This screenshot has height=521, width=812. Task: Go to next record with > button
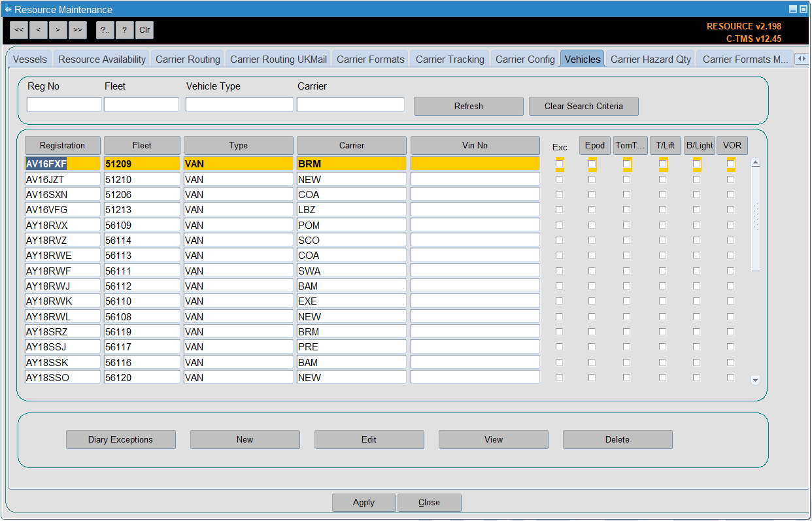tap(58, 29)
